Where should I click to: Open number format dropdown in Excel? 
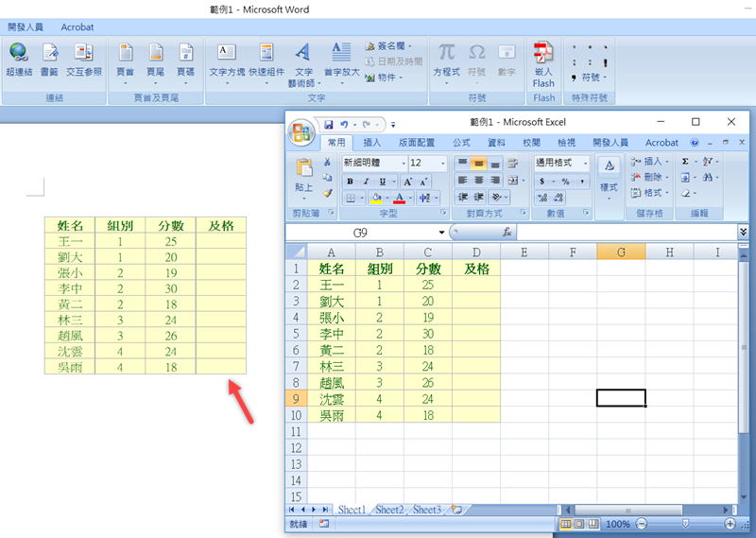coord(585,163)
